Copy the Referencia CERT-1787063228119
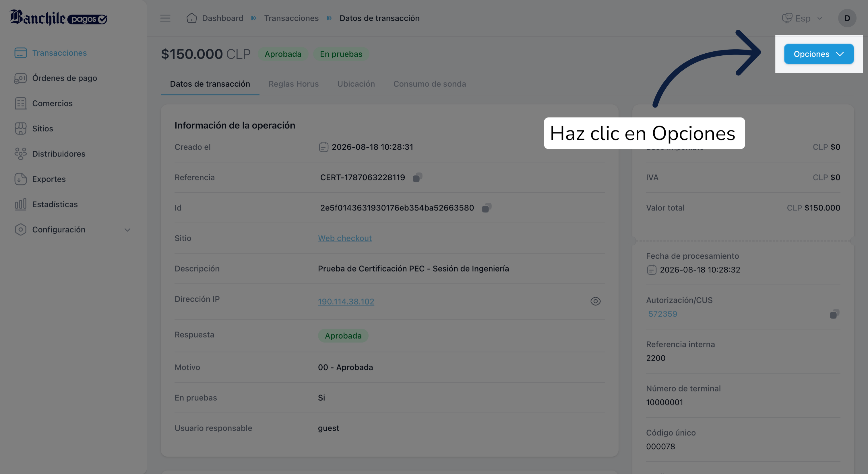 tap(417, 177)
